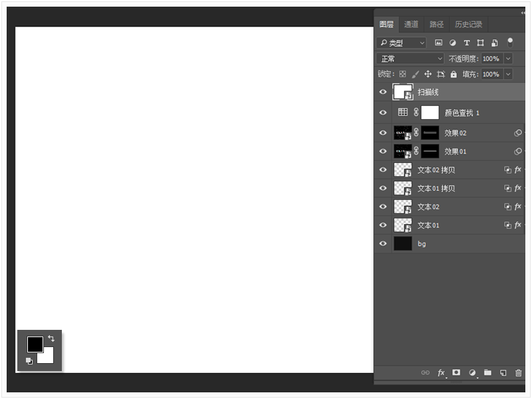Select mask thumbnail of 效果02 layer
Image resolution: width=532 pixels, height=399 pixels.
pyautogui.click(x=430, y=132)
